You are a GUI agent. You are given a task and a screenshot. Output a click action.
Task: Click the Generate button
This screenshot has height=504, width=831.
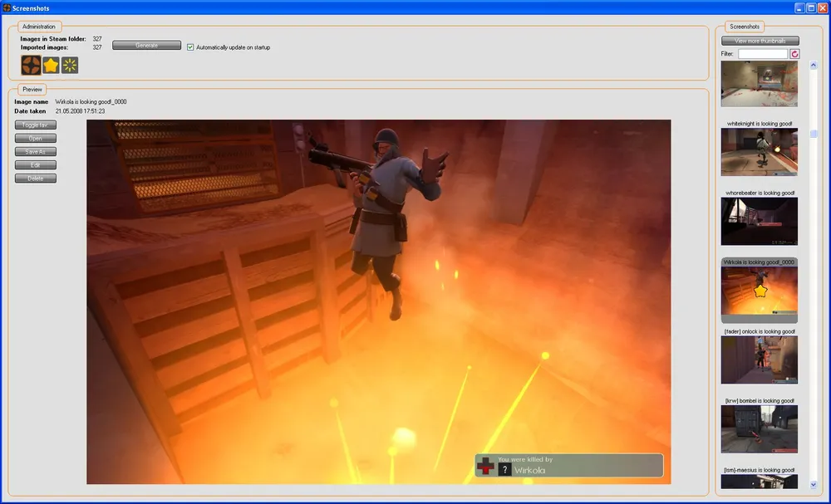147,46
